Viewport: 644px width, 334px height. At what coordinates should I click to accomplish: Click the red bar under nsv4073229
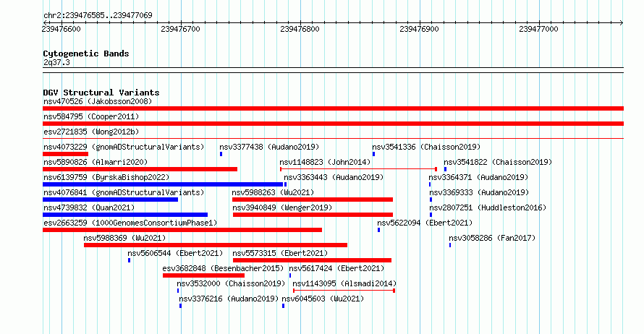click(x=65, y=154)
